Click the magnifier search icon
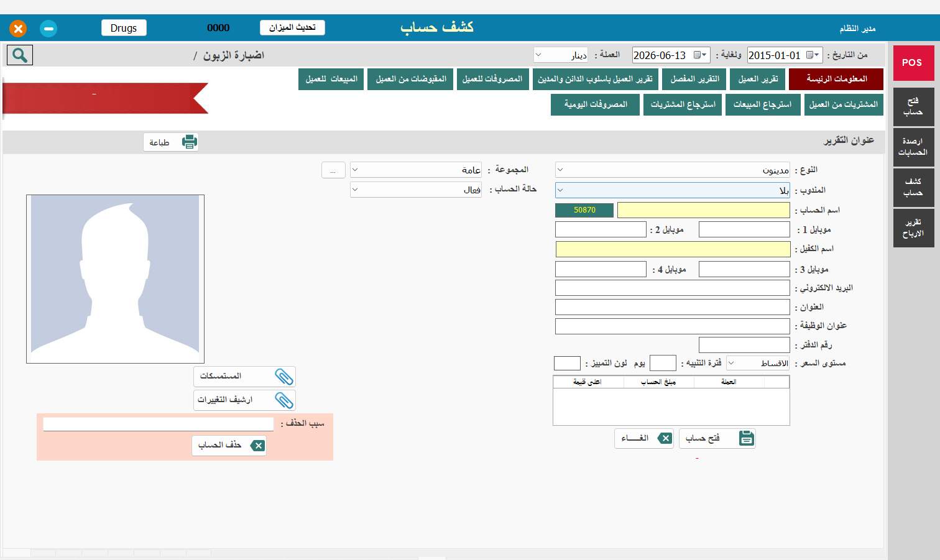 pyautogui.click(x=20, y=55)
